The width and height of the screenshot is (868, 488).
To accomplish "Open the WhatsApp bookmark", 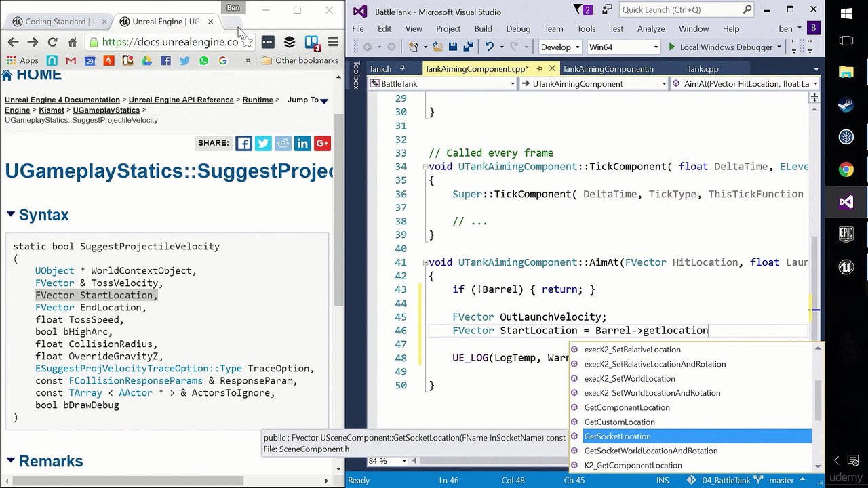I will [x=203, y=60].
